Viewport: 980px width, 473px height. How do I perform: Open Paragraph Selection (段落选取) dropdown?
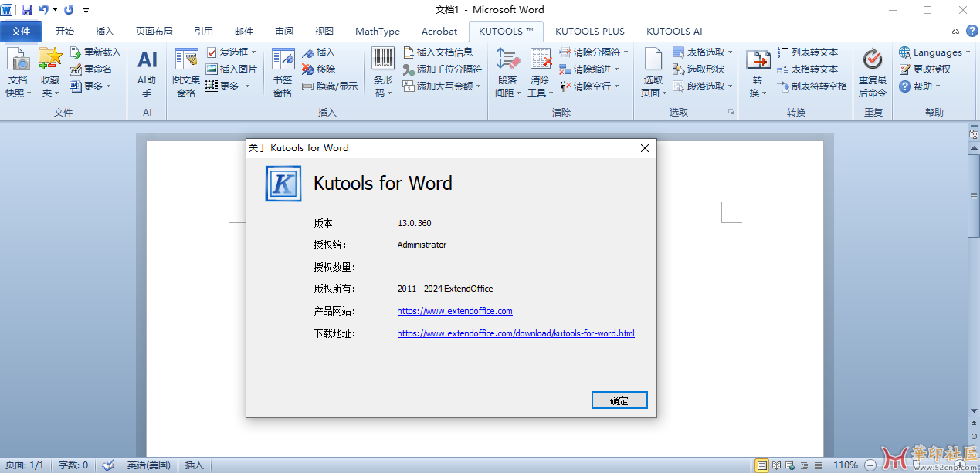click(703, 86)
